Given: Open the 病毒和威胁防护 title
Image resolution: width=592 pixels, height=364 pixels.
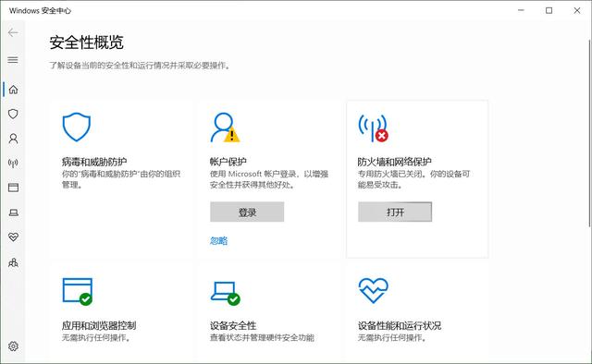Looking at the screenshot, I should click(94, 162).
